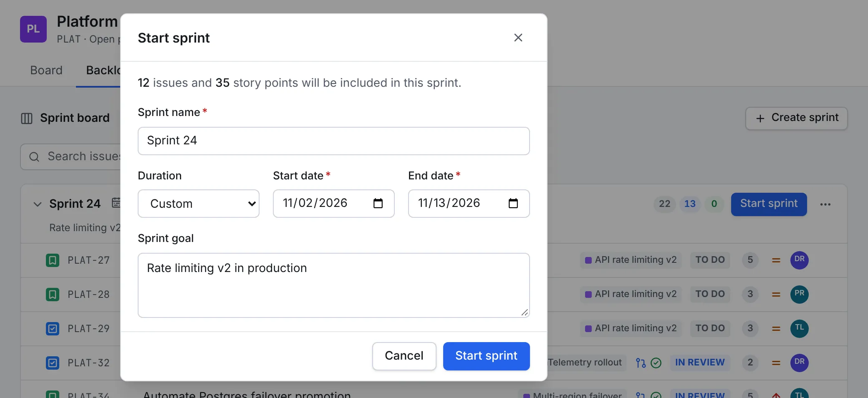Click the background Start sprint button on backlog
This screenshot has height=398, width=868.
tap(769, 204)
